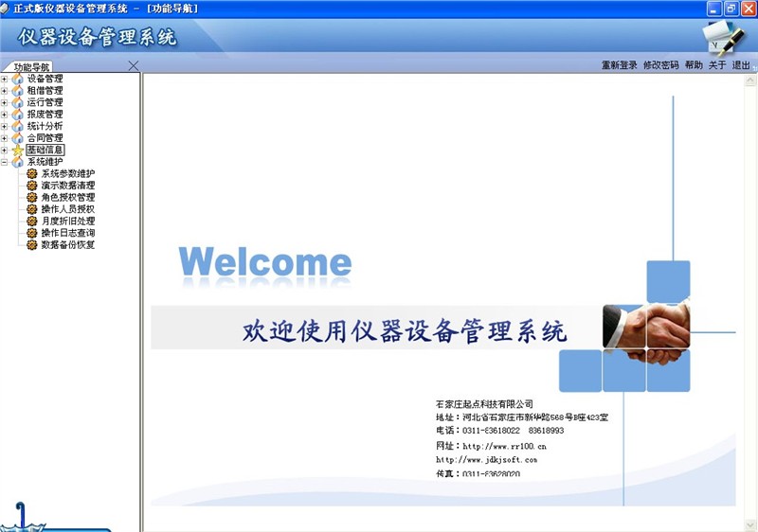Expand the 合同管理 tree node
The height and width of the screenshot is (532, 758).
(5, 138)
